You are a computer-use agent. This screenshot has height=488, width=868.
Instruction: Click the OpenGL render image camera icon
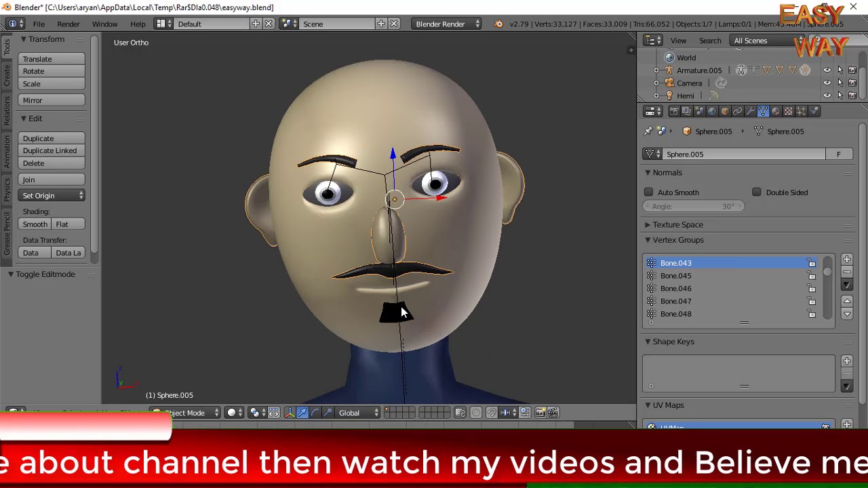coord(540,413)
